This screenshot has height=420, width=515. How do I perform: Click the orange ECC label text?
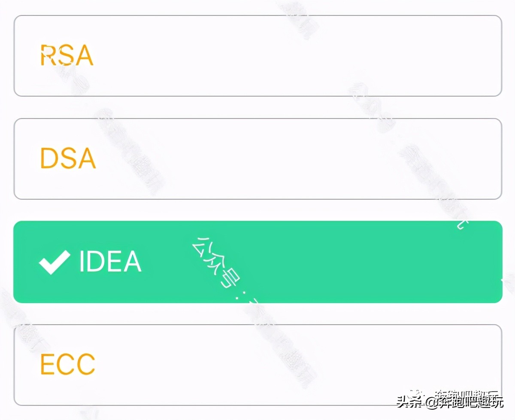(67, 365)
